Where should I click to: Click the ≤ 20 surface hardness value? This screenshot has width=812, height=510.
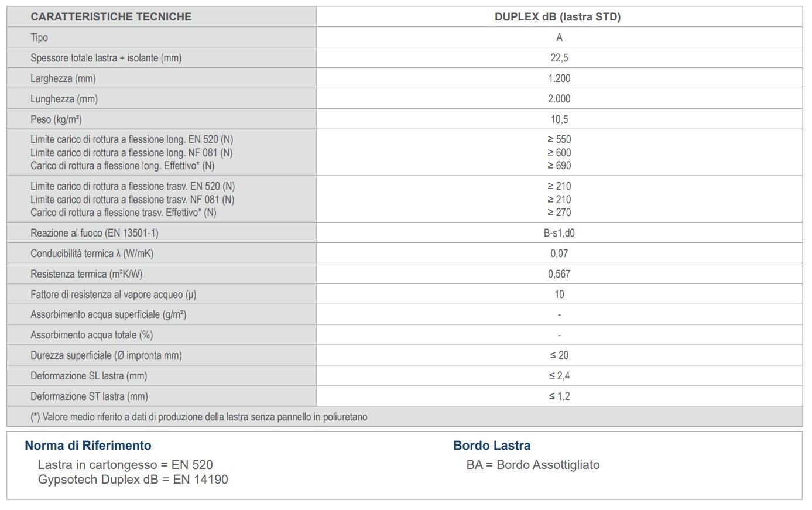pos(559,355)
